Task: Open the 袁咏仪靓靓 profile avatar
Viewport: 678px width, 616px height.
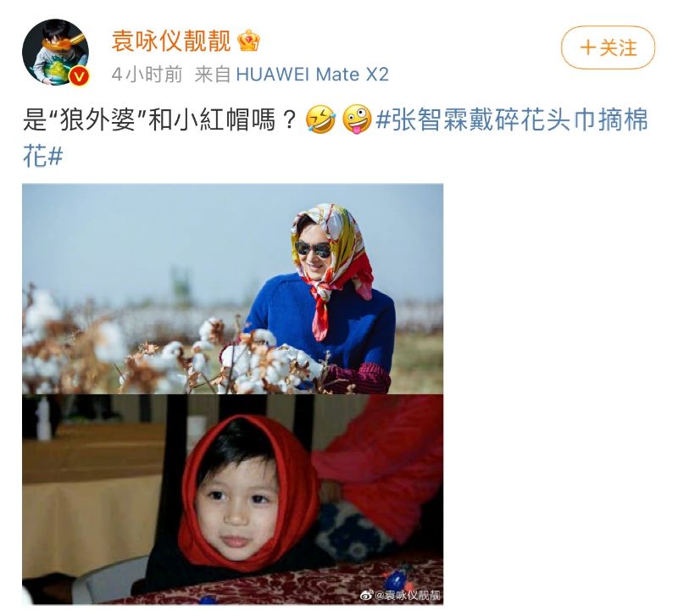Action: 55,52
